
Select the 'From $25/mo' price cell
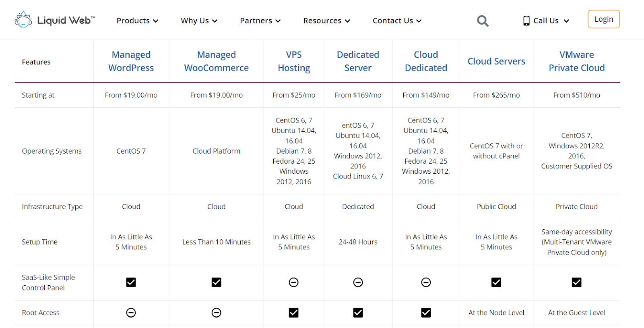coord(294,95)
